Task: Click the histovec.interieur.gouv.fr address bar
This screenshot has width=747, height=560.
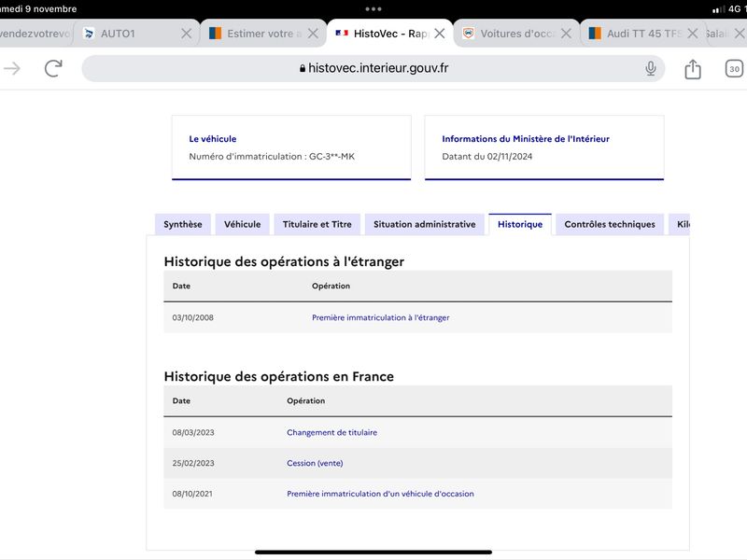Action: [373, 68]
